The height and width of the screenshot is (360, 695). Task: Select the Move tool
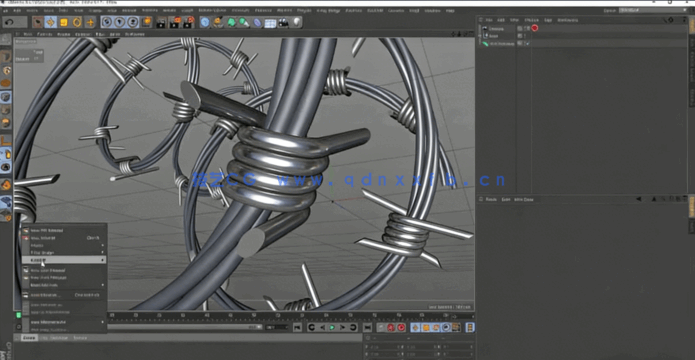click(51, 22)
